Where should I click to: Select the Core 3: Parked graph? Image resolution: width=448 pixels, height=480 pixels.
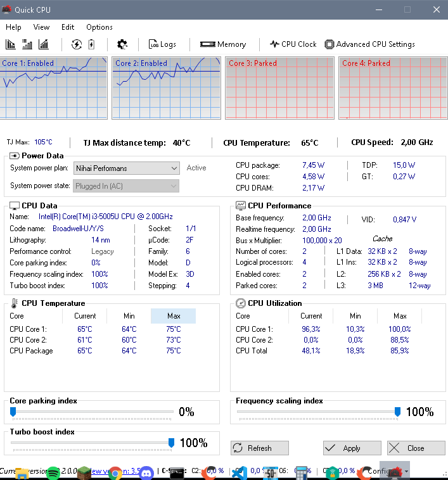coord(279,88)
